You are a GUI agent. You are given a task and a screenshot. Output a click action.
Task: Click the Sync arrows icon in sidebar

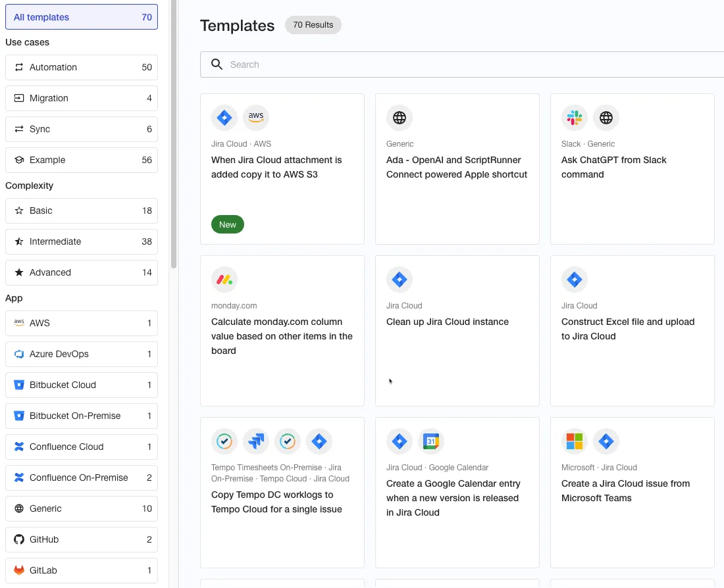[19, 129]
